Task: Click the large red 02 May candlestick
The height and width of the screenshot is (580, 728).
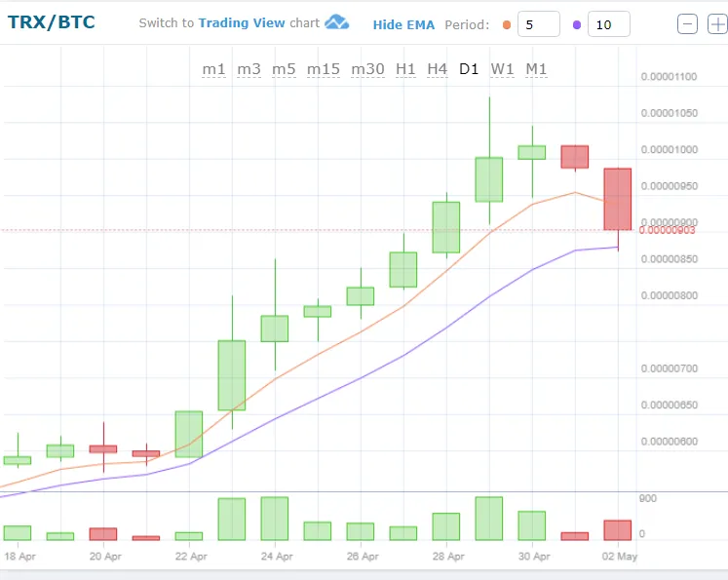Action: [x=618, y=199]
